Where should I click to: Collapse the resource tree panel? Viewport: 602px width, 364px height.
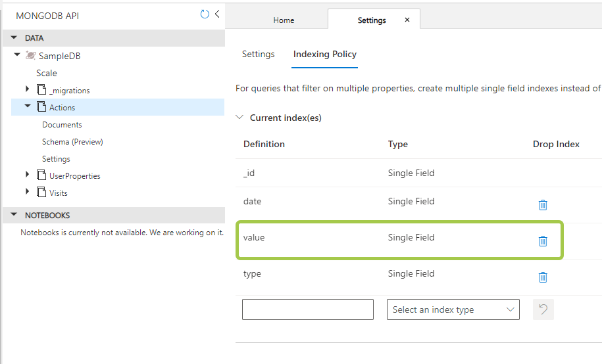pos(217,14)
